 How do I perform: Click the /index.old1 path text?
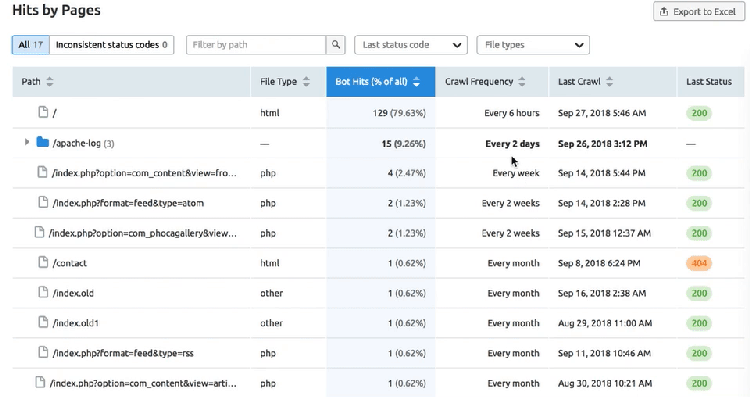tap(76, 323)
